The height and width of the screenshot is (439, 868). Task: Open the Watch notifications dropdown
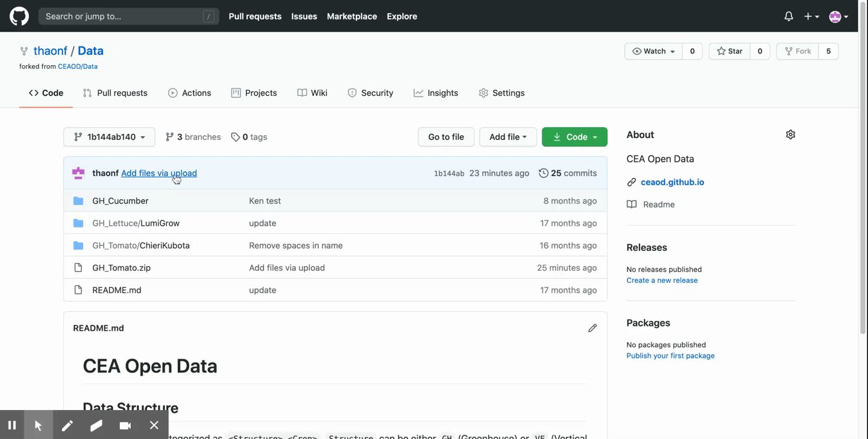coord(653,51)
